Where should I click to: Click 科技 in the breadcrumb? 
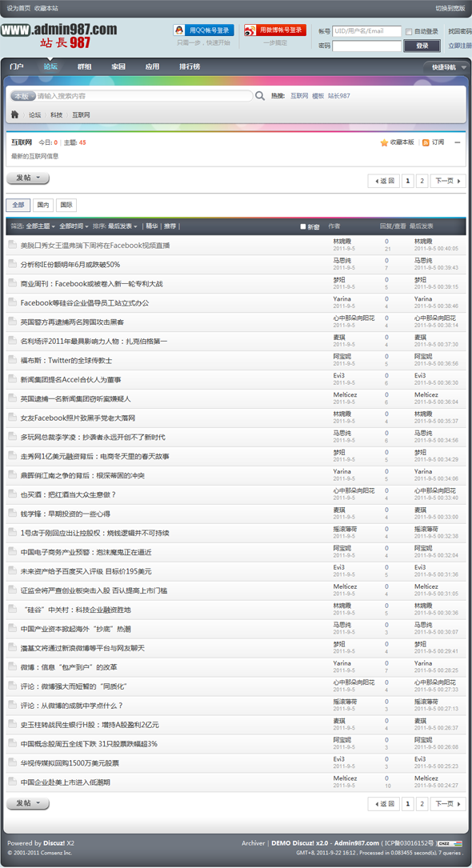[x=57, y=115]
